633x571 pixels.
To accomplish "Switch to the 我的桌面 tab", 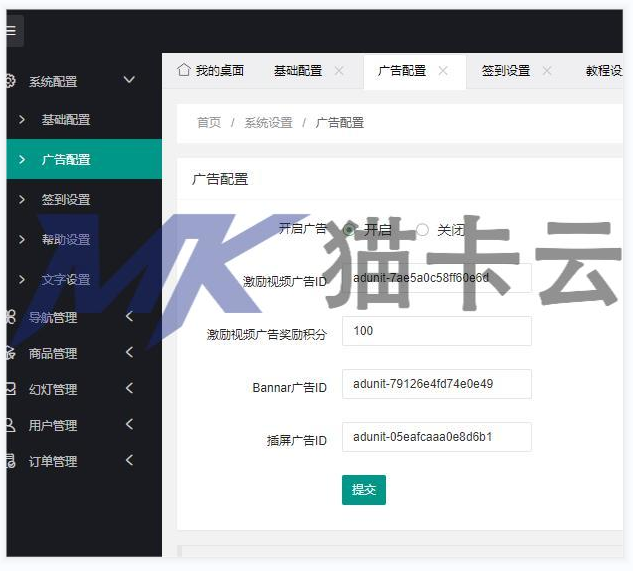I will coord(210,71).
